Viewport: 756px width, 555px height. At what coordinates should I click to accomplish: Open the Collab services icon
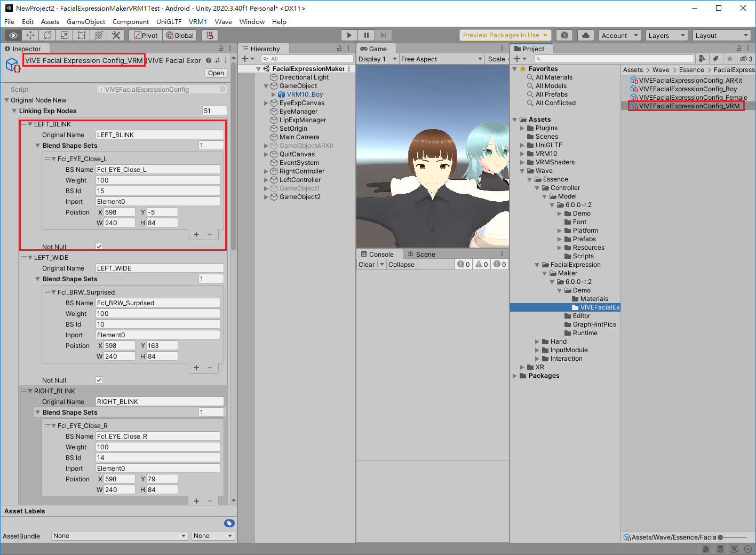click(x=564, y=35)
